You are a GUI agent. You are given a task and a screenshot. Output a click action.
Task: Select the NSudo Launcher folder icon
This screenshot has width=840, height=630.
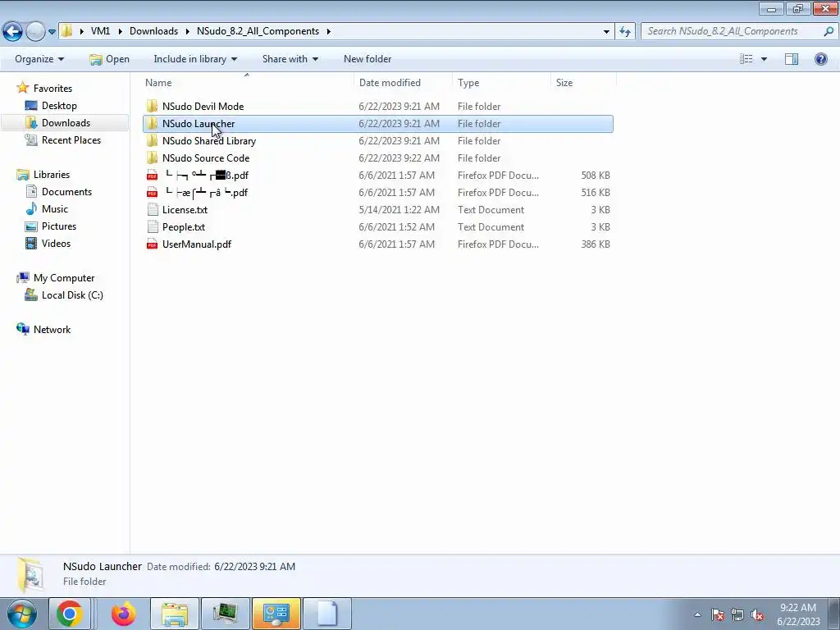coord(152,123)
